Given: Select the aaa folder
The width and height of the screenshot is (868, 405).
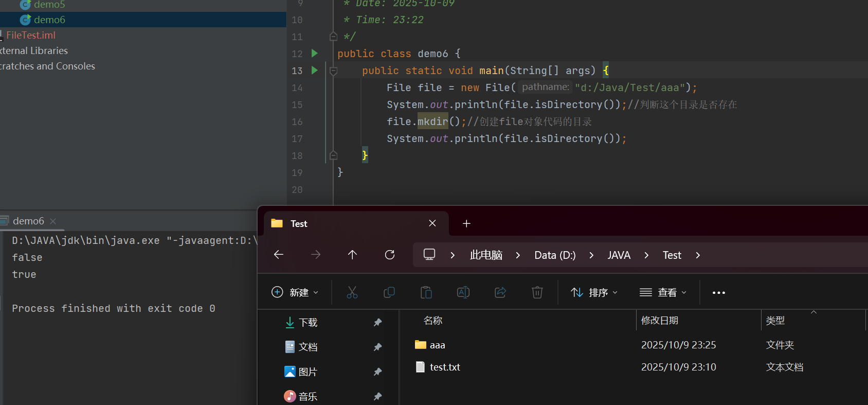Looking at the screenshot, I should point(437,345).
